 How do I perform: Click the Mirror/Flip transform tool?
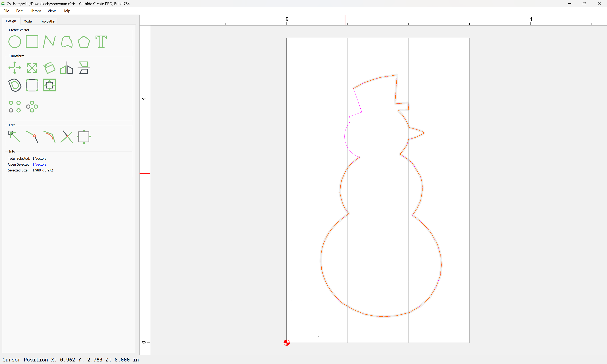pos(66,68)
